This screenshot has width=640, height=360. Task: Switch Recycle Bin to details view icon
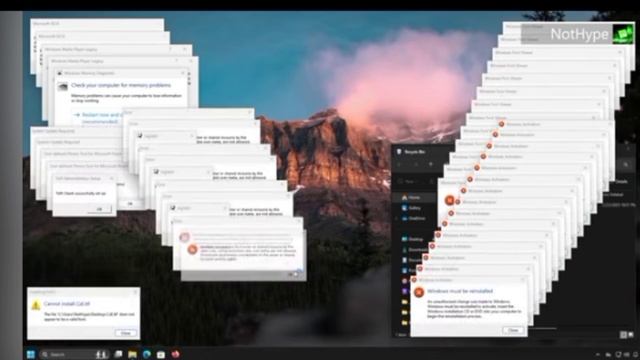(x=623, y=335)
